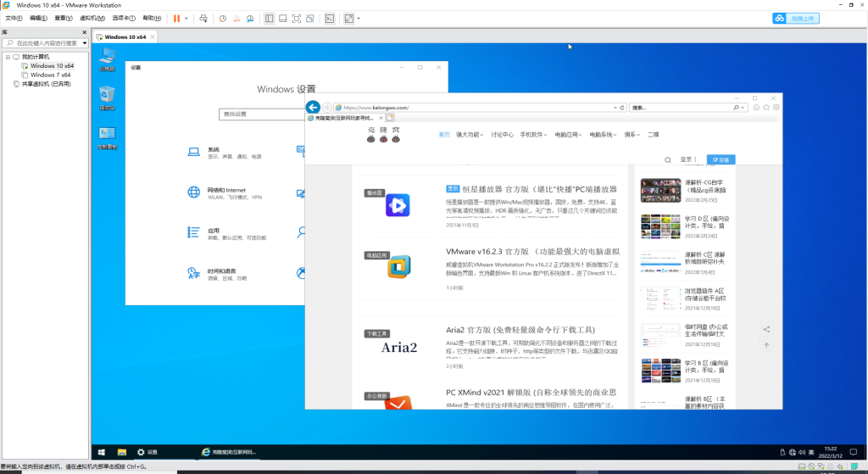The height and width of the screenshot is (474, 868).
Task: Open the This PC desktop icon
Action: pos(107,59)
